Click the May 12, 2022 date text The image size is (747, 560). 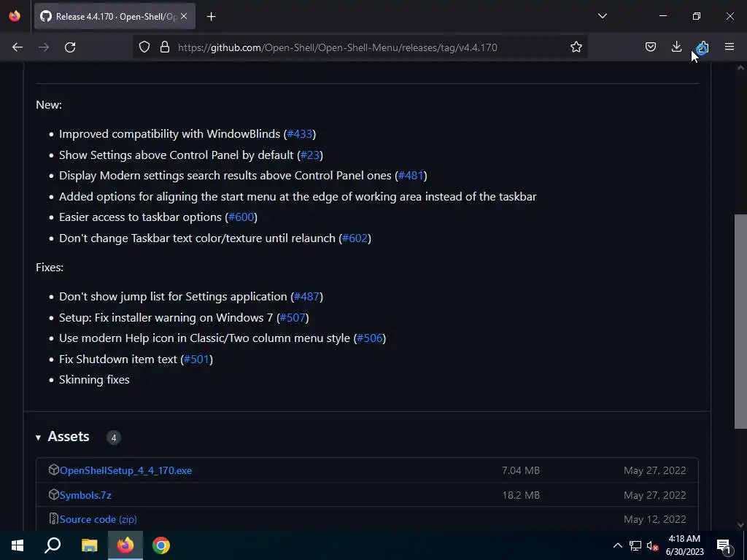655,519
